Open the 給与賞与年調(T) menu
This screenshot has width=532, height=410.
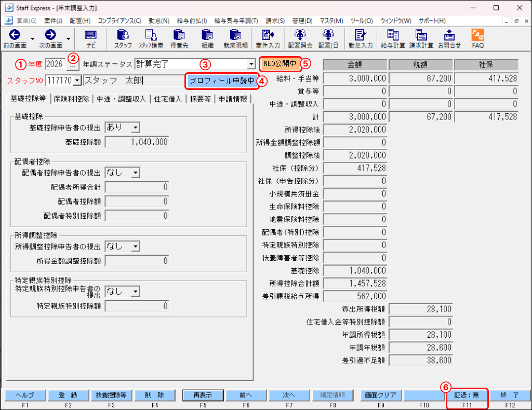tap(236, 21)
